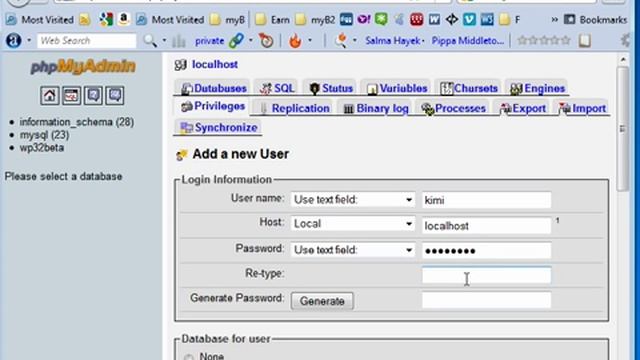Click the localhost server icon
This screenshot has width=640, height=360.
click(x=180, y=64)
